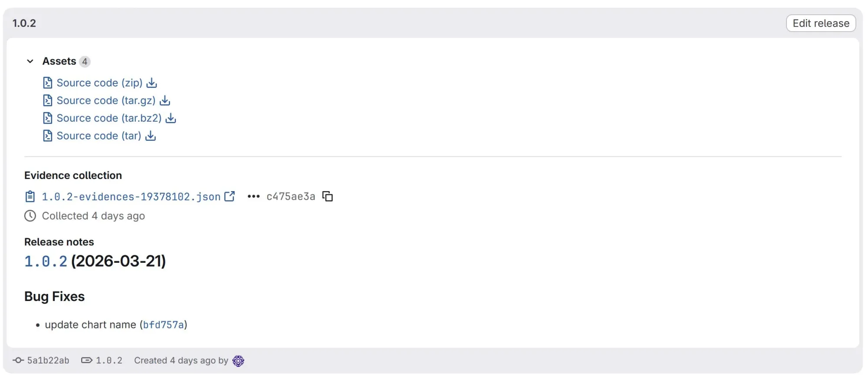Click the bfd757a commit link
Image resolution: width=868 pixels, height=380 pixels.
point(164,324)
